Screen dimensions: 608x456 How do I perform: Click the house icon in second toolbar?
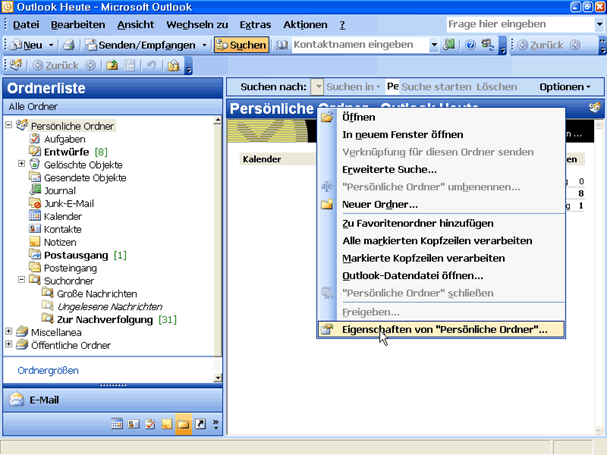point(173,66)
